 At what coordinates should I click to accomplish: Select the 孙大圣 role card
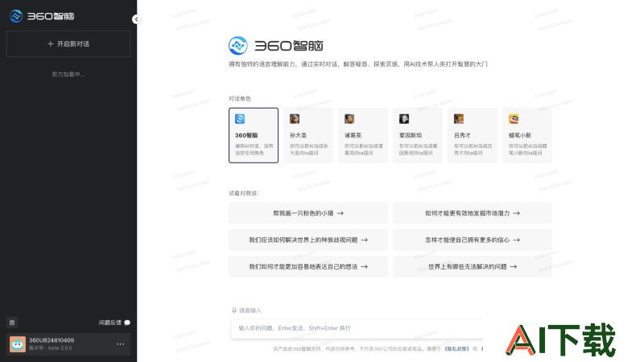[308, 135]
